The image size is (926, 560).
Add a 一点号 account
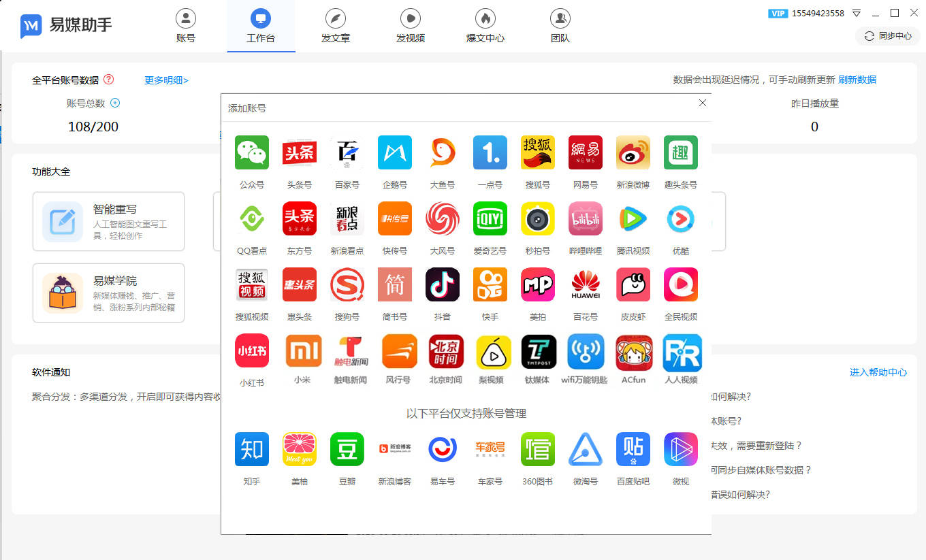[x=490, y=152]
